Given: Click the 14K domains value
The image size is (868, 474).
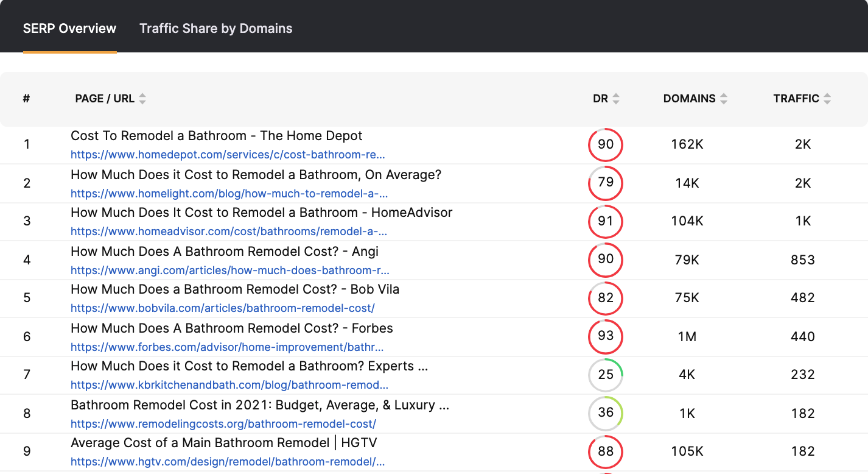Looking at the screenshot, I should [x=687, y=183].
